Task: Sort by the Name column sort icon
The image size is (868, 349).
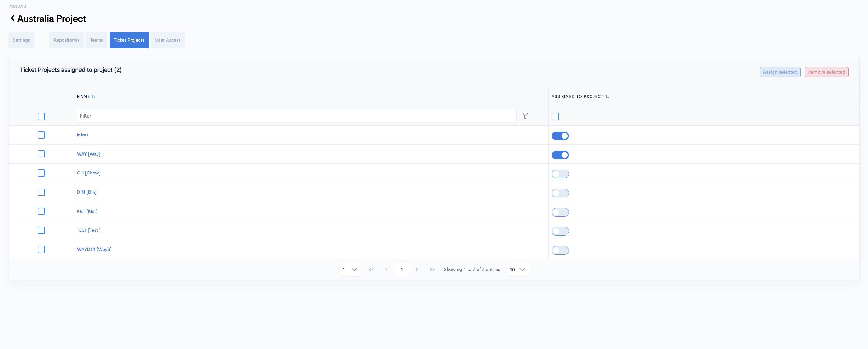Action: tap(94, 97)
